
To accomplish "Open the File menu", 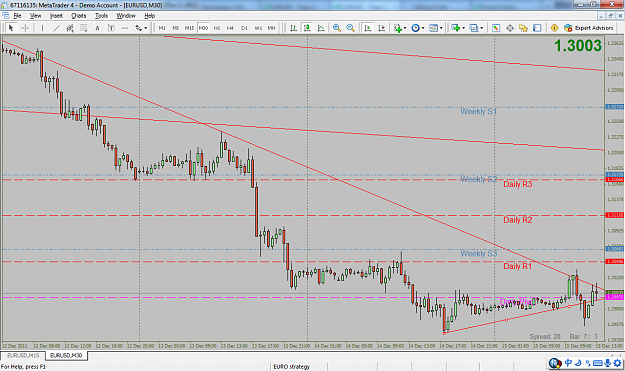I will (x=17, y=16).
